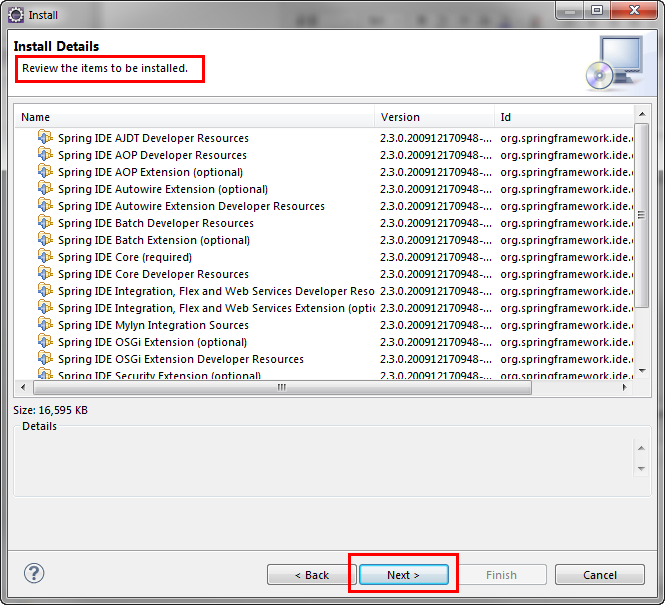Viewport: 665px width, 605px height.
Task: Sort list by Name column header
Action: pos(195,117)
